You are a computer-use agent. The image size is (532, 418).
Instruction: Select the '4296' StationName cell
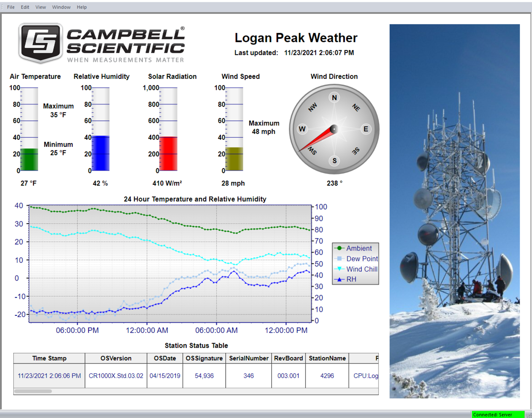tap(327, 376)
